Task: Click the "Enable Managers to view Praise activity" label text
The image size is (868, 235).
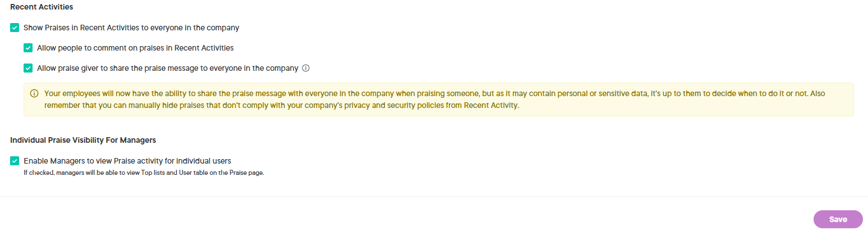Action: tap(127, 161)
